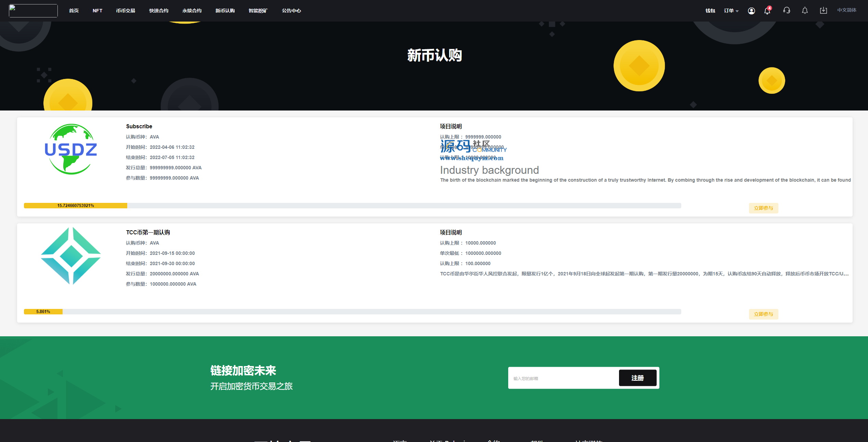This screenshot has width=868, height=442.
Task: Click the email input field 输入您的邮箱
Action: (x=564, y=378)
